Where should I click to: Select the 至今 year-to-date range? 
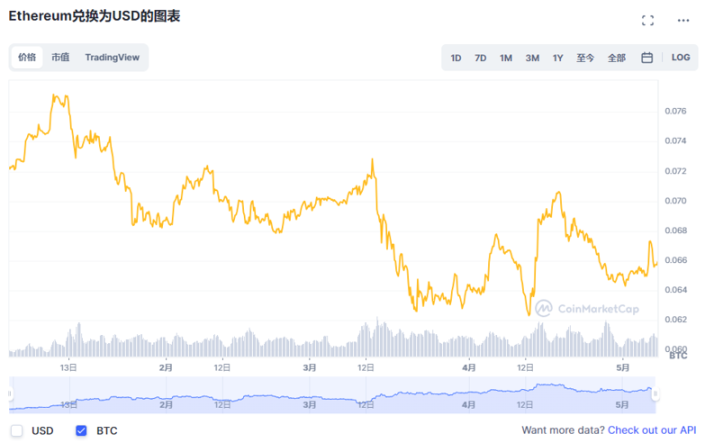(x=585, y=58)
